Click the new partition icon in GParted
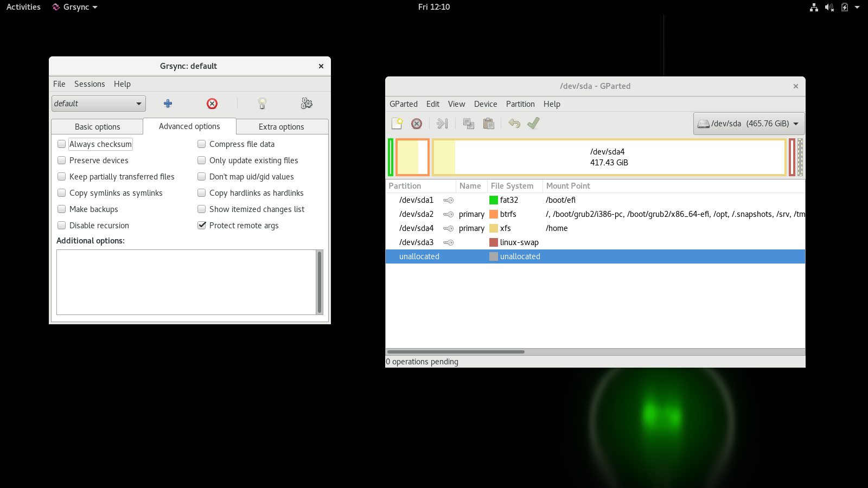This screenshot has width=868, height=488. [397, 124]
